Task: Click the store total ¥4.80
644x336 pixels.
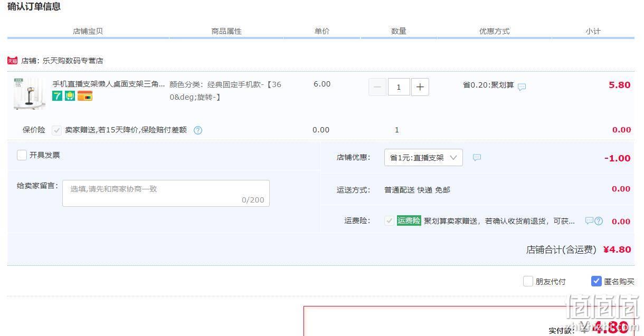Action: click(x=617, y=249)
